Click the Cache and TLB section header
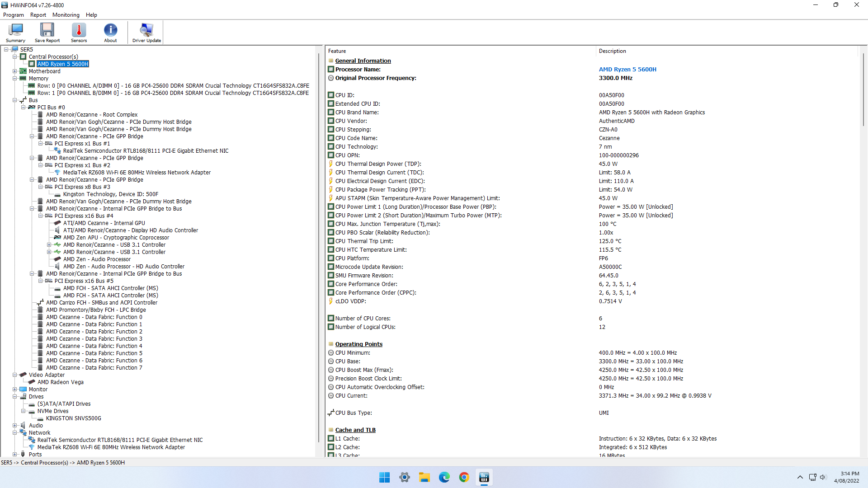 355,430
